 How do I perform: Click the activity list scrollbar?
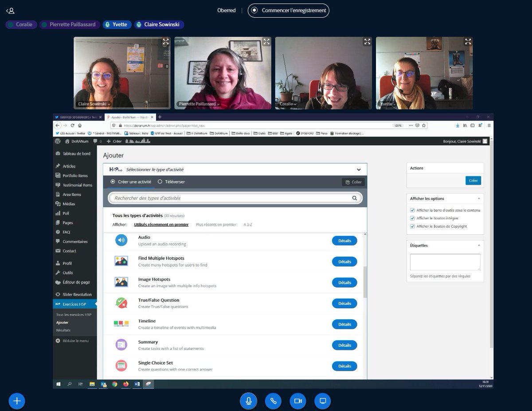click(x=365, y=282)
